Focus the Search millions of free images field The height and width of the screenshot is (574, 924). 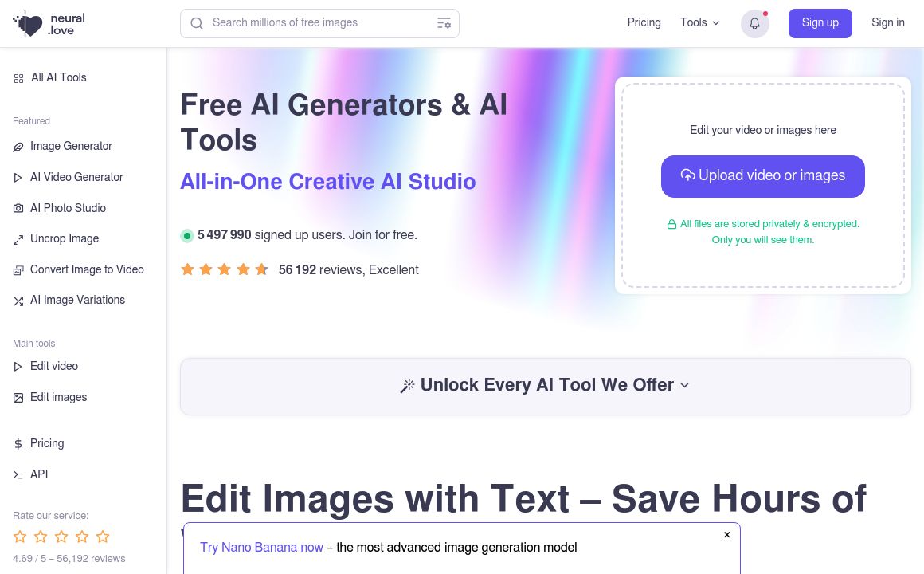319,24
